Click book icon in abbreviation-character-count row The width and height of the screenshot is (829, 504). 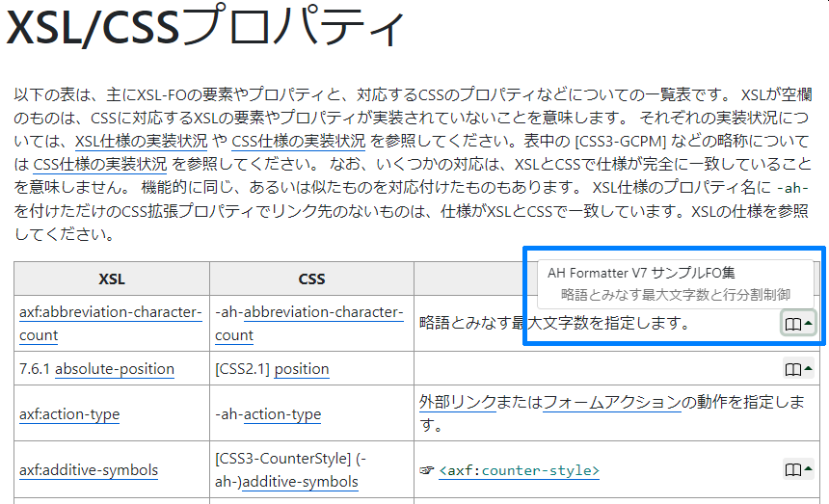(x=797, y=324)
